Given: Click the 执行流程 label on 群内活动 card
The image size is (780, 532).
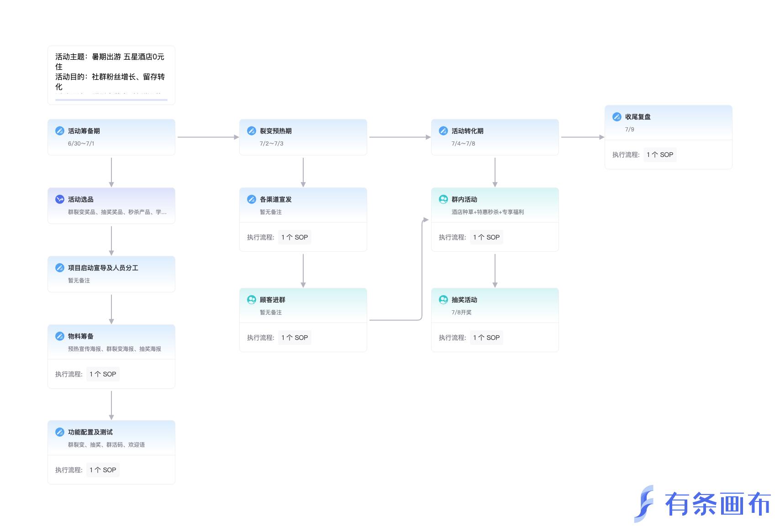Looking at the screenshot, I should tap(453, 237).
